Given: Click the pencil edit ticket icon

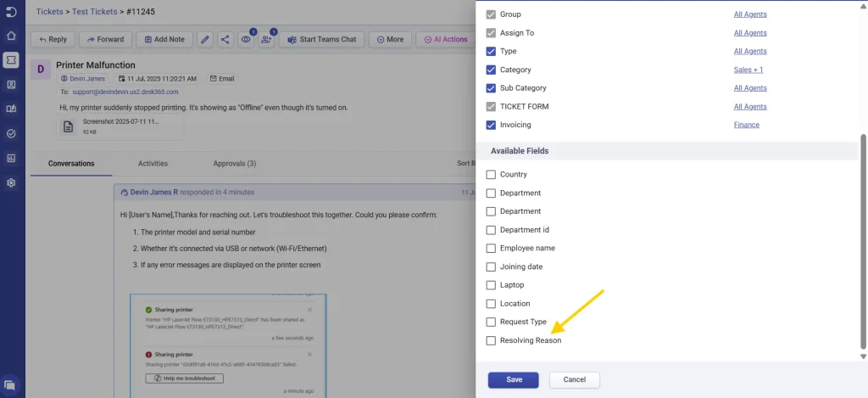Looking at the screenshot, I should (x=204, y=39).
